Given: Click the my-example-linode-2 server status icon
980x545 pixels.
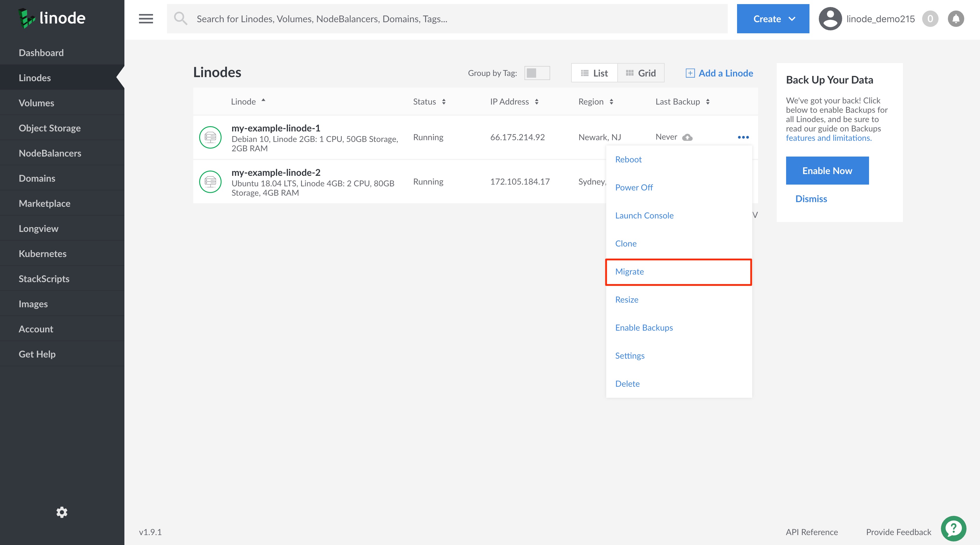Looking at the screenshot, I should 210,182.
